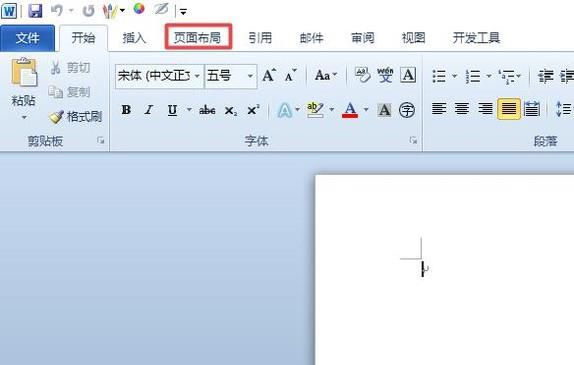Open the 字体 dialog launcher
Viewport: 574px width, 365px height.
tap(413, 140)
